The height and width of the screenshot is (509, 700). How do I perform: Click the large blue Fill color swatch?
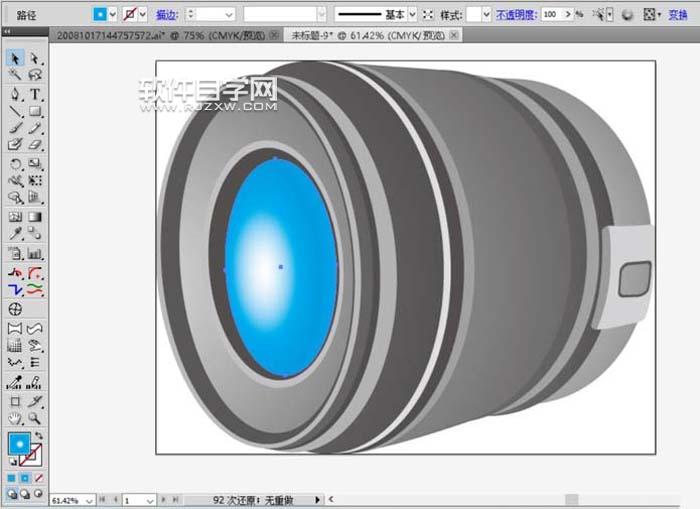click(x=18, y=444)
